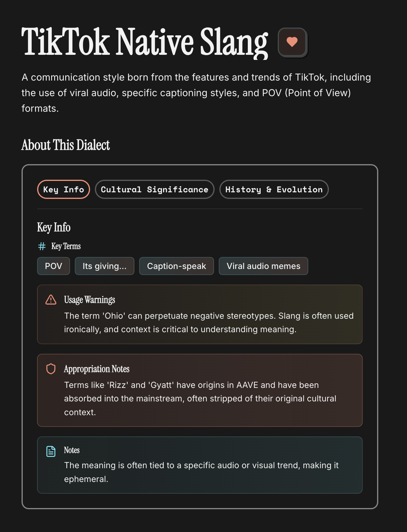
Task: Select the Key Info tab
Action: tap(63, 189)
